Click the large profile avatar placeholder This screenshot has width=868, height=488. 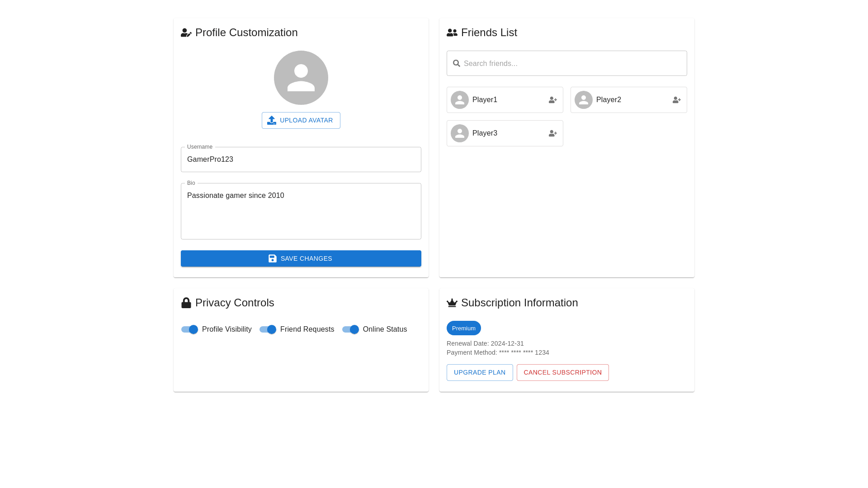click(x=301, y=78)
